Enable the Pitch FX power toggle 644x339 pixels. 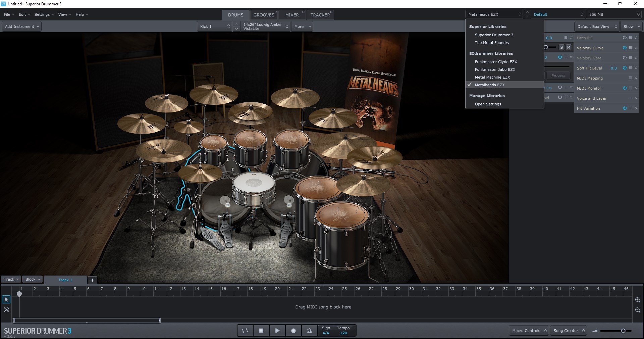coord(625,38)
